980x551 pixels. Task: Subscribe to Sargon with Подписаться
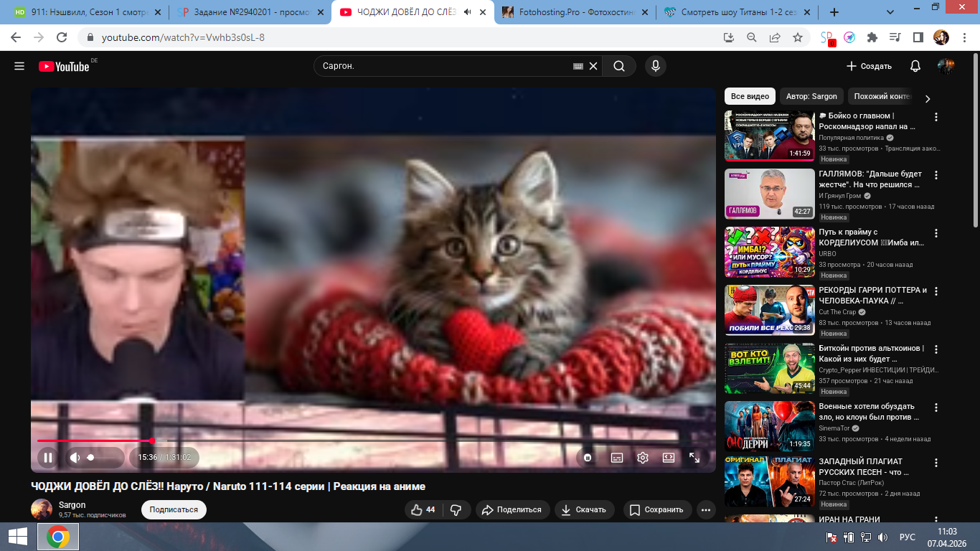(x=174, y=509)
